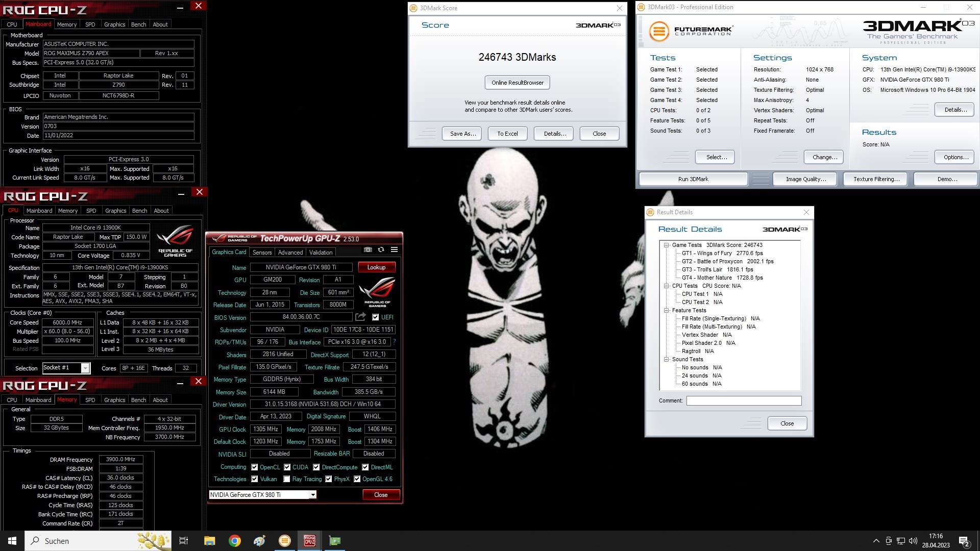Screen dimensions: 980x551
Task: Toggle OpenCL checkbox
Action: pyautogui.click(x=254, y=467)
